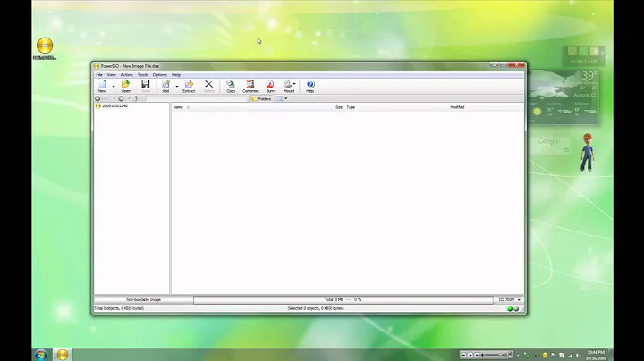Screen dimensions: 644x361
Task: Open an image file with the Open icon
Action: pyautogui.click(x=126, y=86)
